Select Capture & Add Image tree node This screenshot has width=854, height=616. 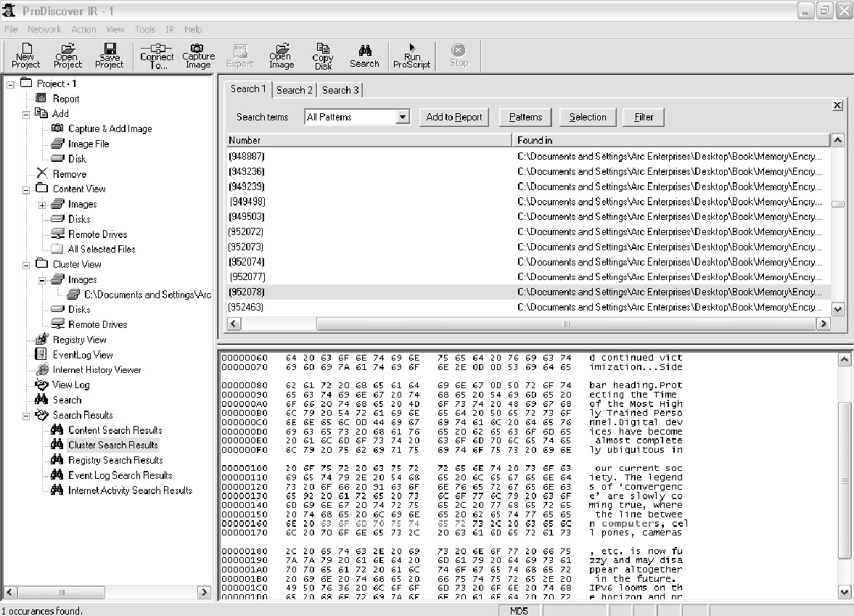click(110, 128)
